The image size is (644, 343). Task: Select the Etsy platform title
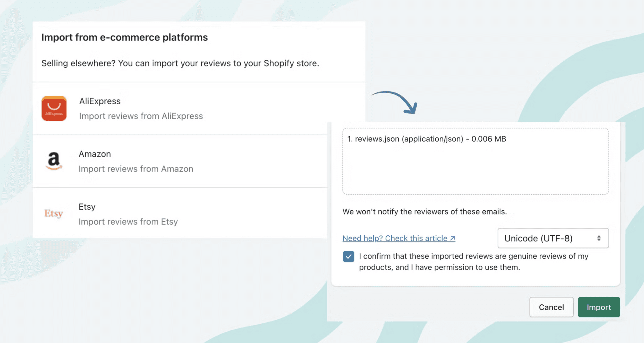pos(87,207)
